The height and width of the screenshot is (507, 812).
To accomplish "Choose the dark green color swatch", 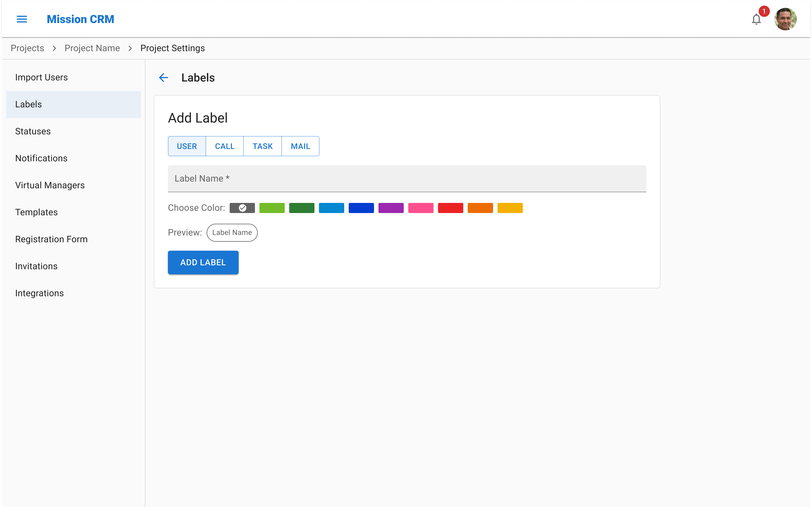I will 302,208.
